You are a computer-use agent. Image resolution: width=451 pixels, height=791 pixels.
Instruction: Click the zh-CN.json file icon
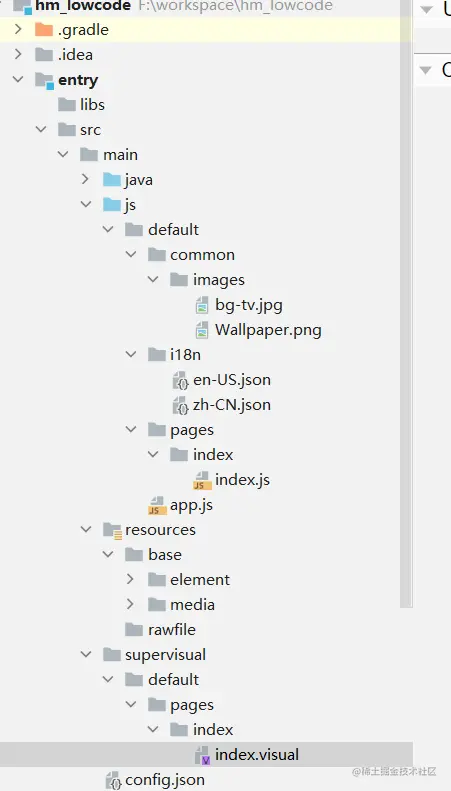click(180, 405)
